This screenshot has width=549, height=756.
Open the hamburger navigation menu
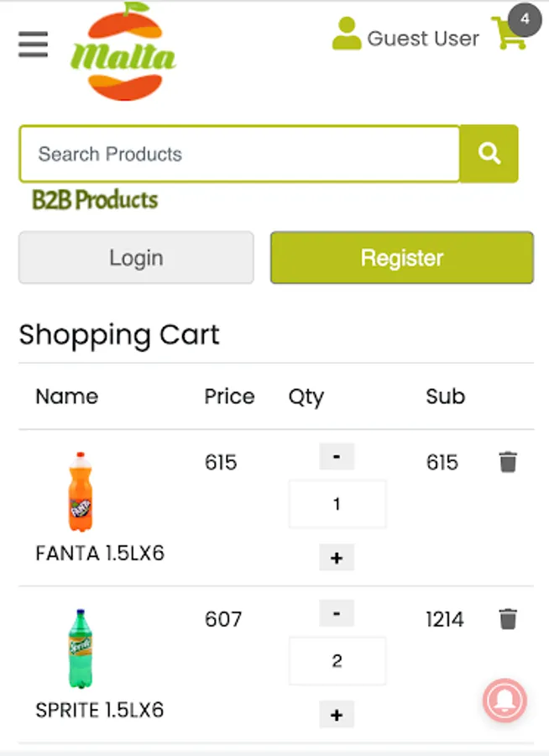[34, 45]
